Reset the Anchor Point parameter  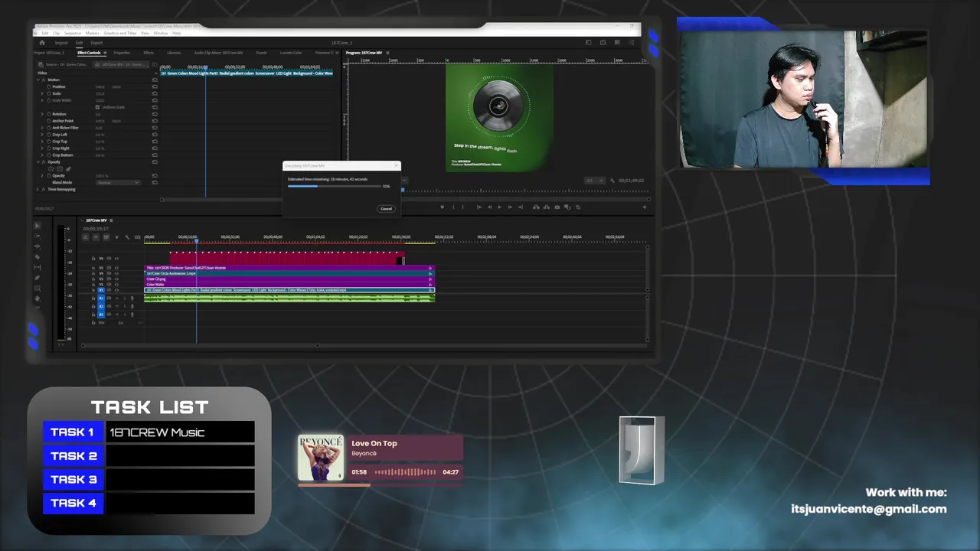pyautogui.click(x=155, y=121)
